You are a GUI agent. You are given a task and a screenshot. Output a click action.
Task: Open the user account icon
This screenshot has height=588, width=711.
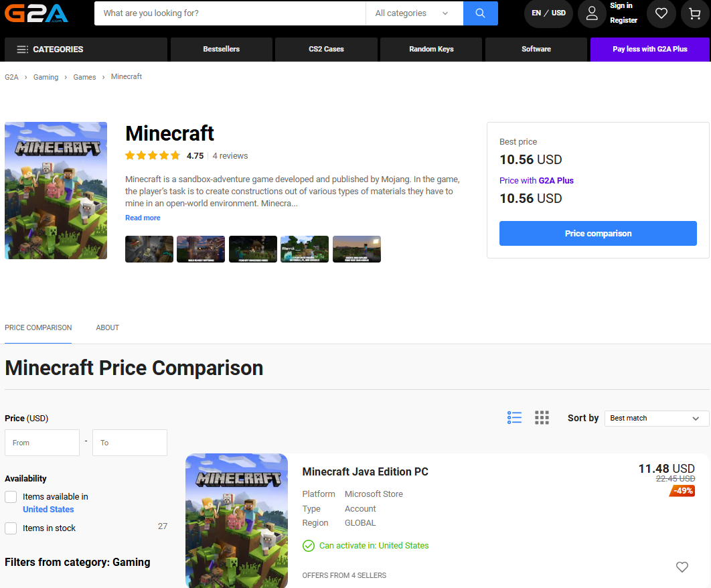[x=592, y=13]
